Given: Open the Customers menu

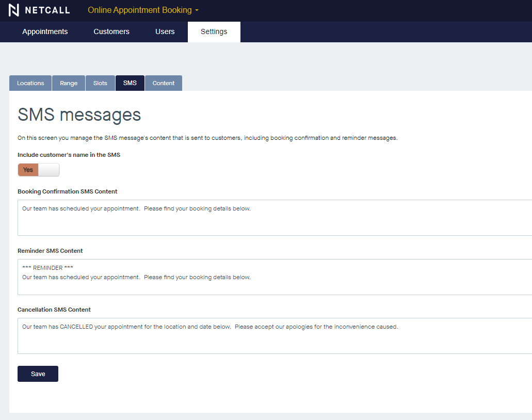Looking at the screenshot, I should (111, 31).
